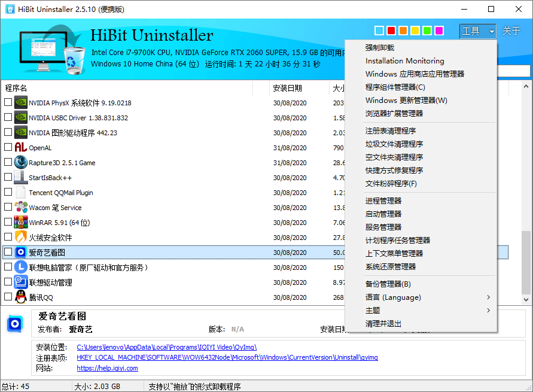
Task: Select 启动管理器 in the tools menu
Action: click(383, 214)
